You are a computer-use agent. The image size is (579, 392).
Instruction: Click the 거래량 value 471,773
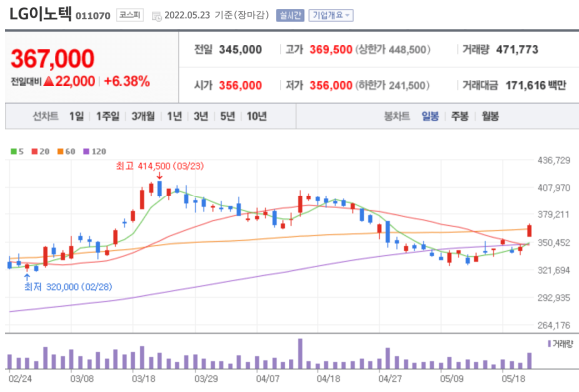517,50
